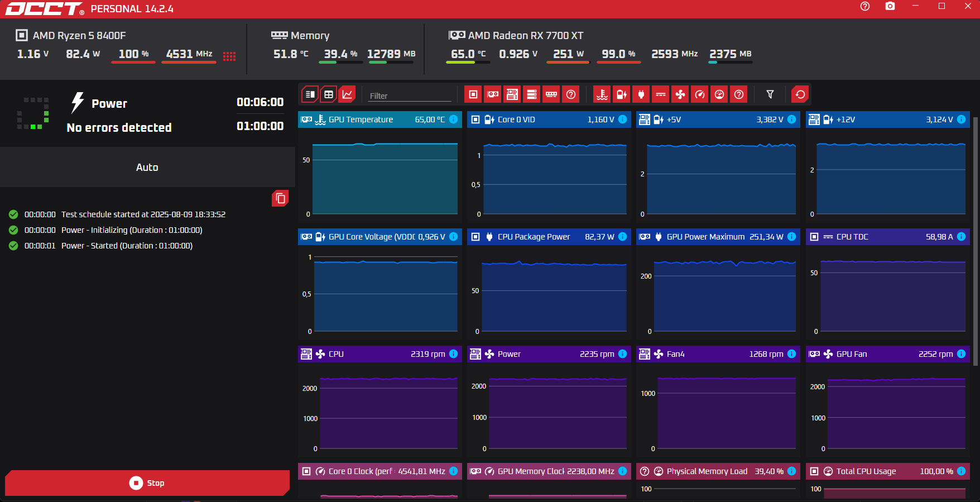Switch to the list view layout
The height and width of the screenshot is (502, 980).
[310, 94]
